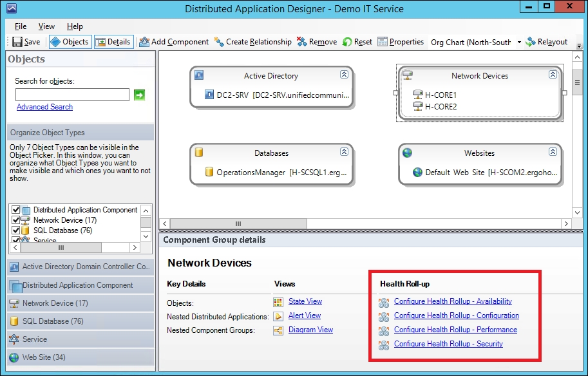Click the object types list scroll right arrow
This screenshot has width=588, height=376.
(x=135, y=247)
